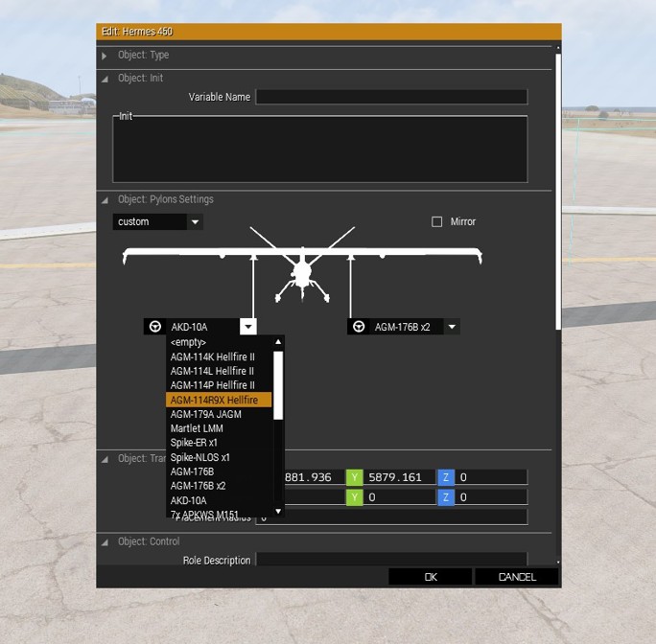Click the green Y label on Position row
Screen dimensions: 656x644
tap(354, 477)
